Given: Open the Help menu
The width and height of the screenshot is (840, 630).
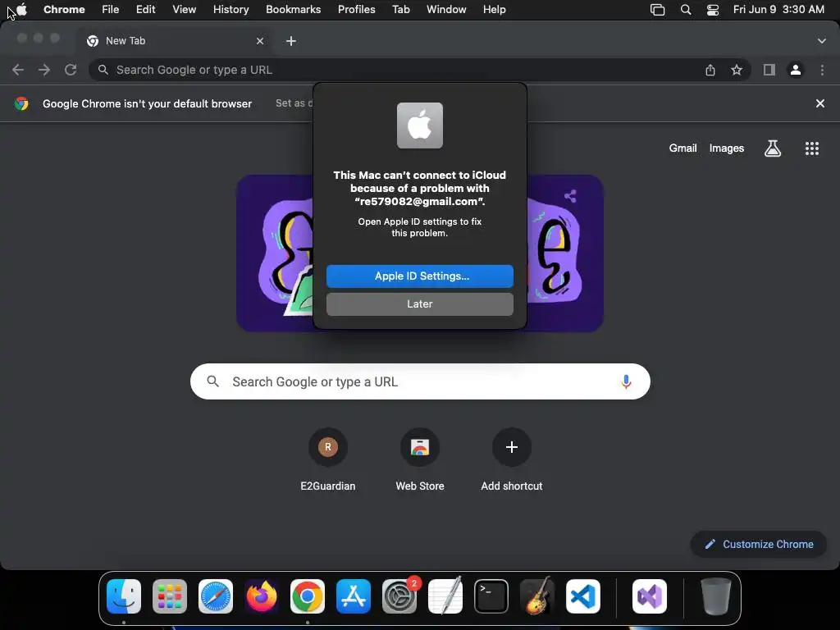Looking at the screenshot, I should pos(494,10).
